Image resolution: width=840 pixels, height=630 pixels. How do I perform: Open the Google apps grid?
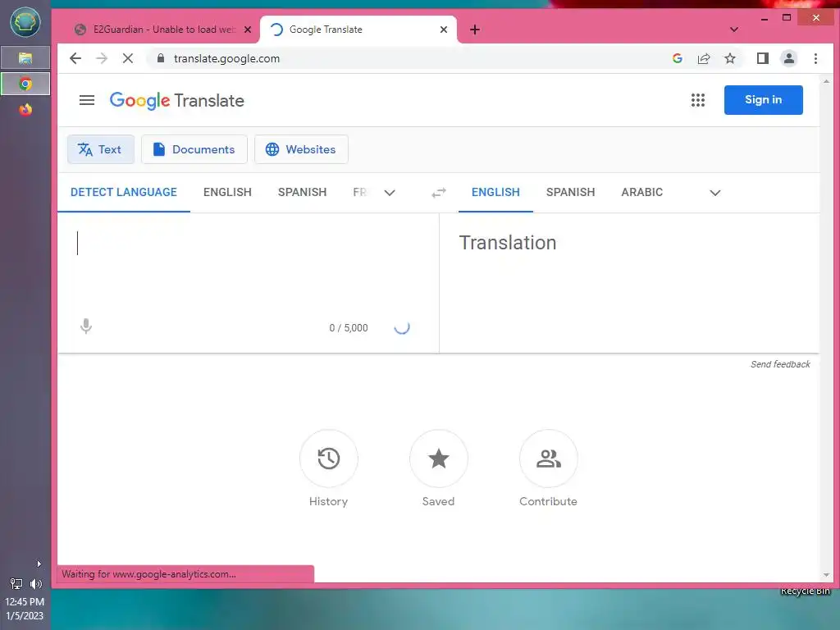tap(697, 100)
